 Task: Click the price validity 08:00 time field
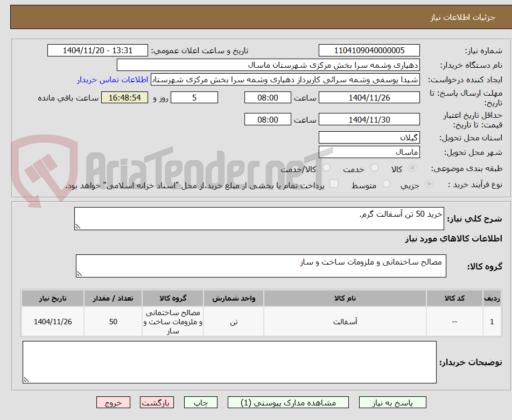pos(268,119)
